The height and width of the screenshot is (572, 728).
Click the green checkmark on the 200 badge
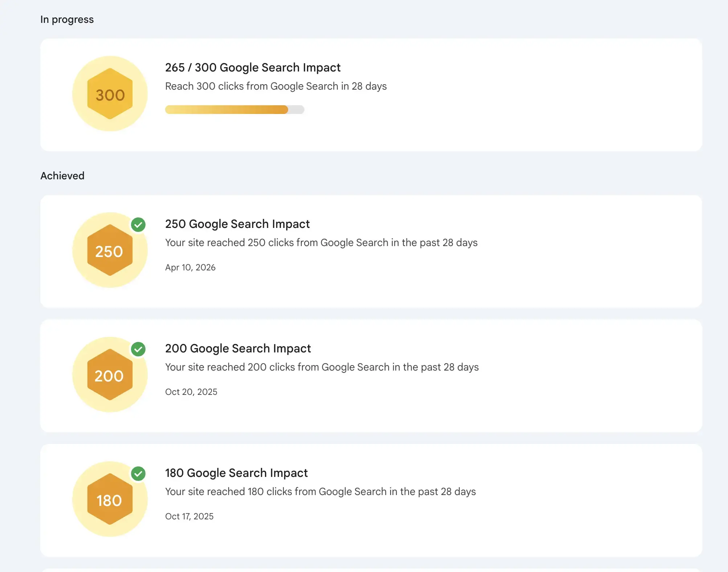click(x=138, y=349)
